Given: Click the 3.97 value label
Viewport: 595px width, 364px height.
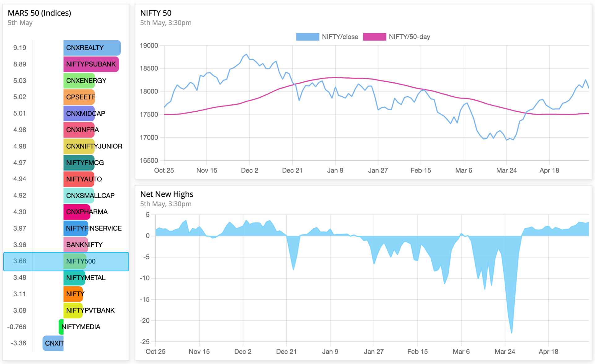Looking at the screenshot, I should [20, 228].
